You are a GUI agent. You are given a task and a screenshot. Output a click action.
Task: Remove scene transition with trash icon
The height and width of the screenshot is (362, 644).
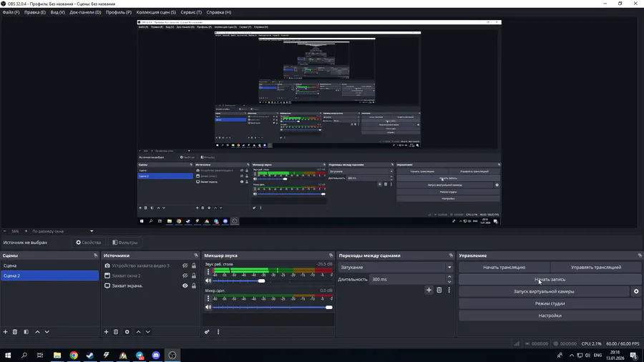439,290
